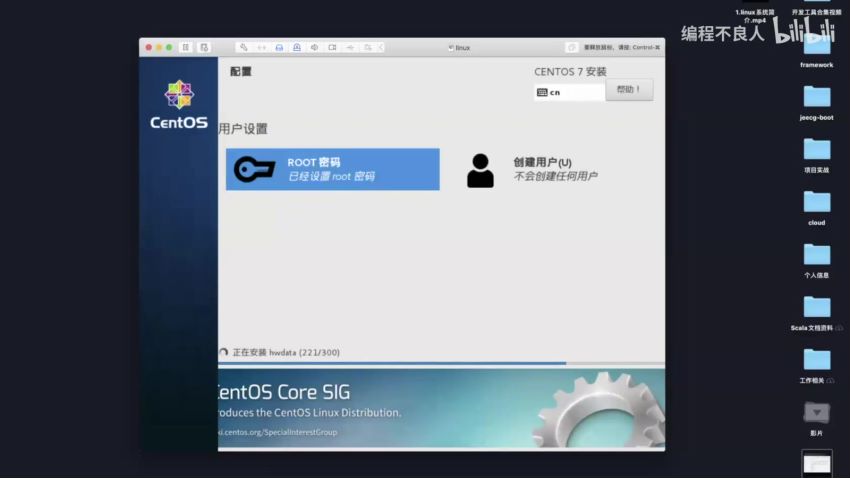This screenshot has width=850, height=478.
Task: Click the spinner next to 正在安装 hwdata
Action: pos(223,352)
